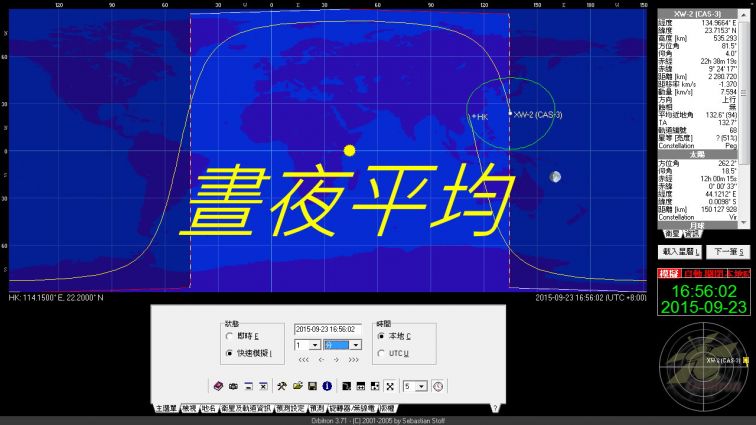Click the floppy disk save icon

coord(312,386)
